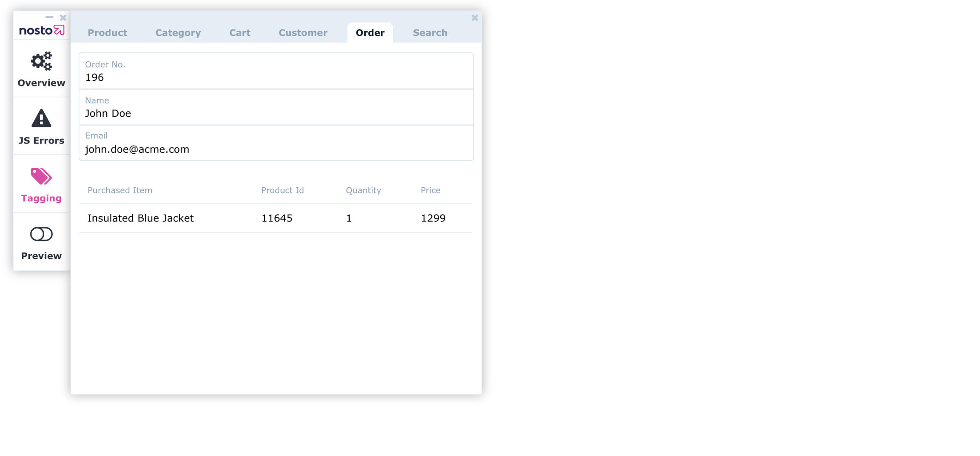
Task: Click the Price column header
Action: tap(430, 190)
